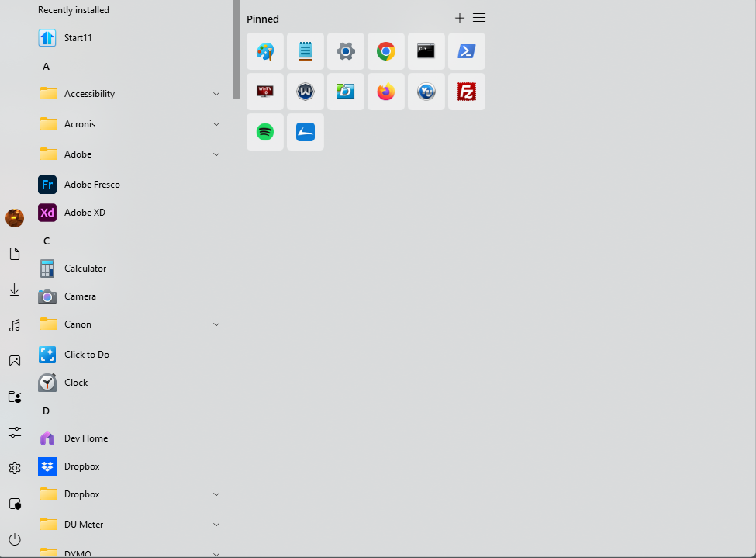
Task: Open Settings gear in the sidebar
Action: click(x=15, y=468)
